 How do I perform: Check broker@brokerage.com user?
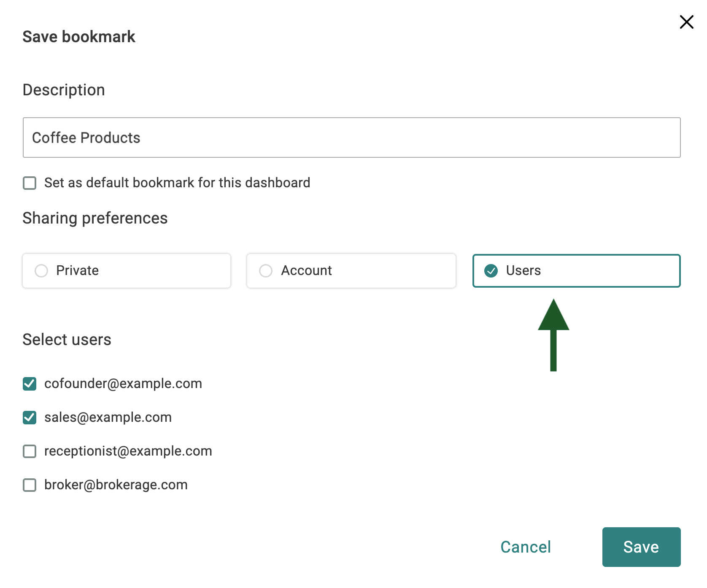[x=30, y=485]
